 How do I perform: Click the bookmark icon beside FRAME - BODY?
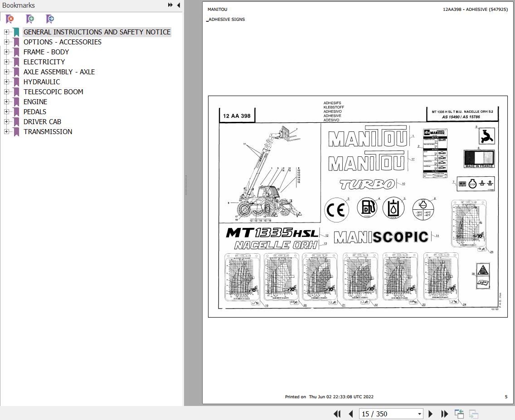(x=16, y=52)
